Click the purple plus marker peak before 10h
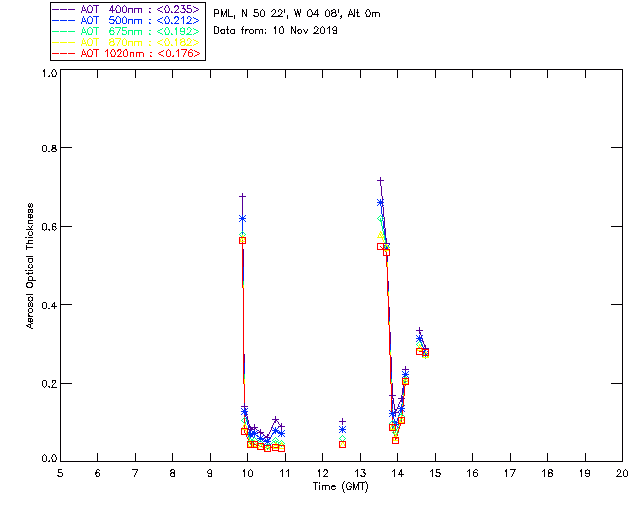The width and height of the screenshot is (640, 512). click(242, 196)
